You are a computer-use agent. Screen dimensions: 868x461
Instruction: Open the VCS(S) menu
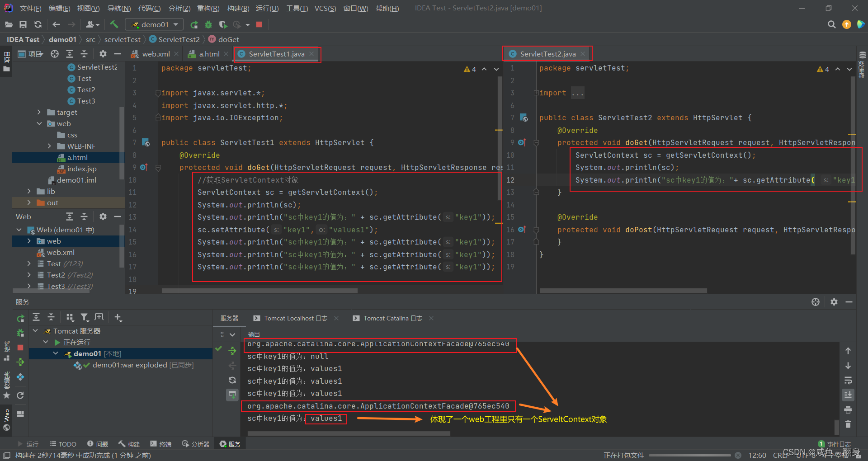[325, 8]
